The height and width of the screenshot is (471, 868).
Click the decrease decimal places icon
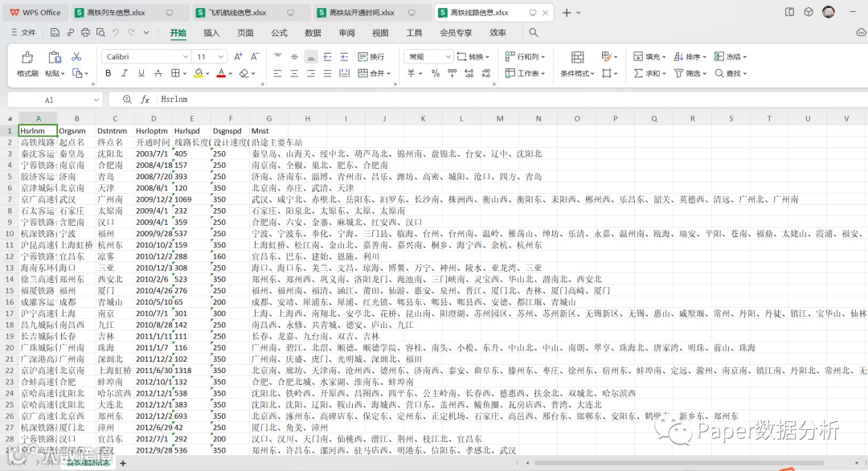486,73
